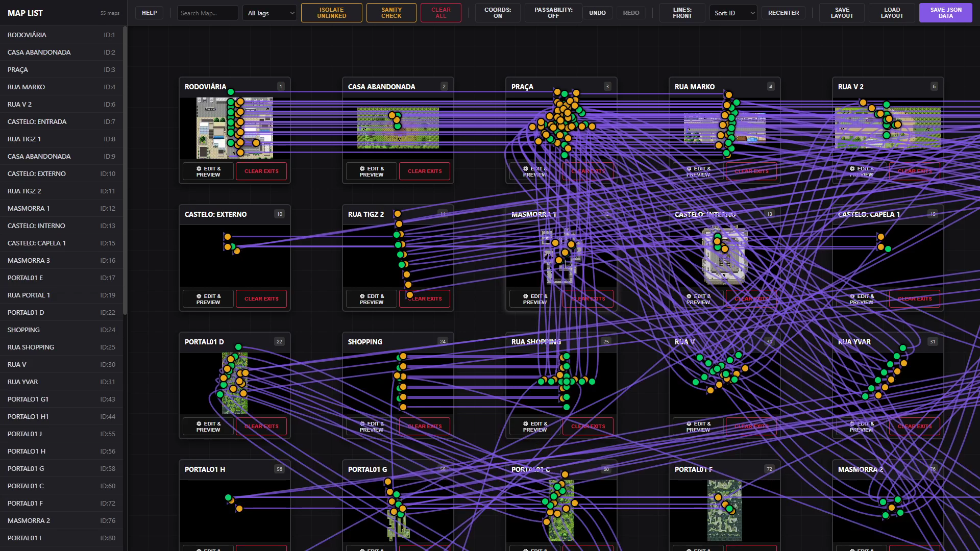Switch LINES: FRONT toggle

[x=682, y=13]
